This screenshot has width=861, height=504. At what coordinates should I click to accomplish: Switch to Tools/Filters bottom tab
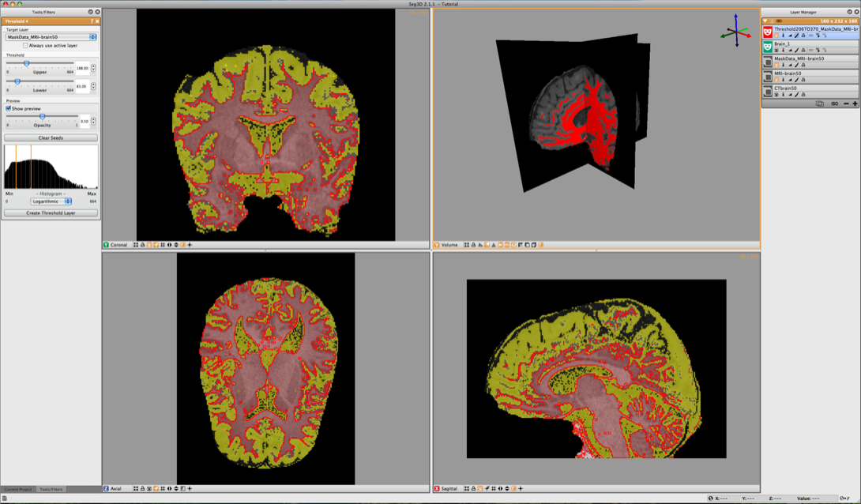(51, 489)
